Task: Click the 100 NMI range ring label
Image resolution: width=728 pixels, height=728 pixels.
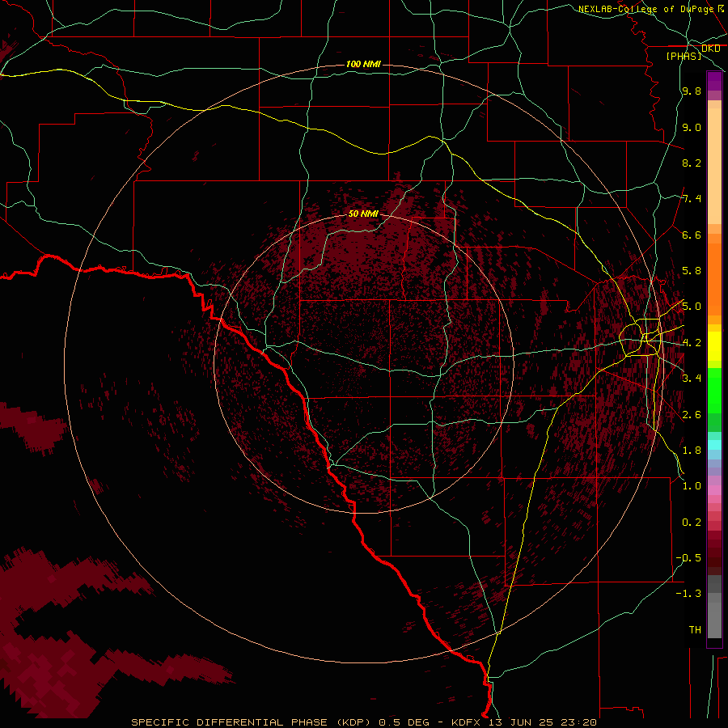Action: tap(363, 64)
